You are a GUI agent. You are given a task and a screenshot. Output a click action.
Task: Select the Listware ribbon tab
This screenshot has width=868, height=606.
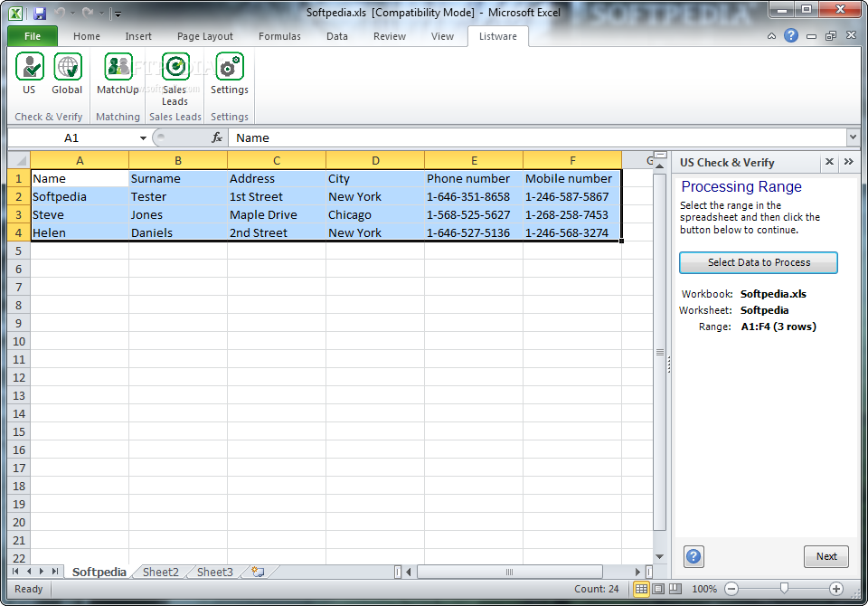tap(497, 36)
